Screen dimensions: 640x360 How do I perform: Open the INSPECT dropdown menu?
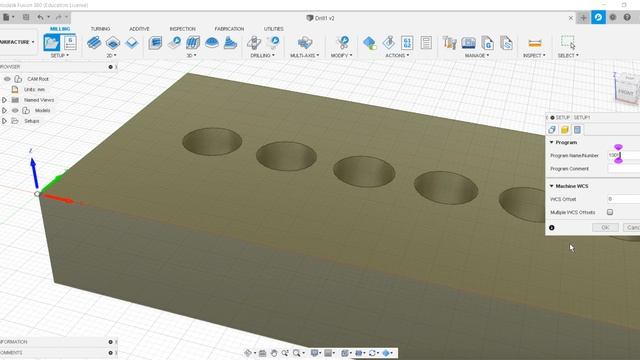(x=534, y=55)
